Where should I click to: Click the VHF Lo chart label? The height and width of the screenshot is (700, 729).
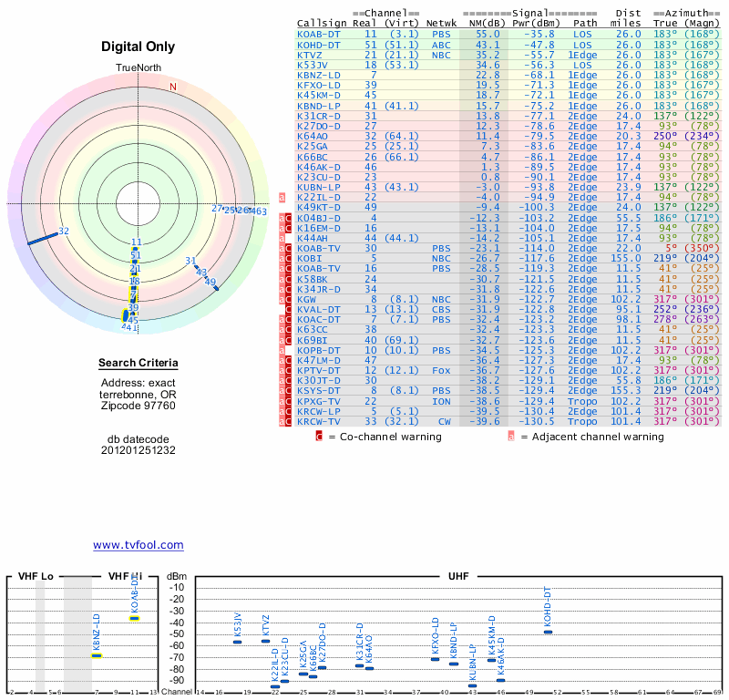tap(36, 576)
